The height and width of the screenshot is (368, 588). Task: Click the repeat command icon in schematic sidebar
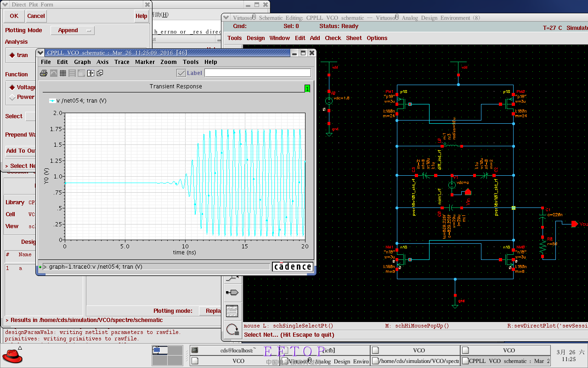232,329
